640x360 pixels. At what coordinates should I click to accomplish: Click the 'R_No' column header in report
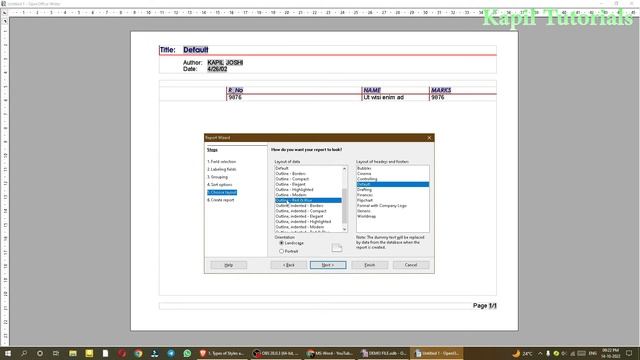point(236,90)
